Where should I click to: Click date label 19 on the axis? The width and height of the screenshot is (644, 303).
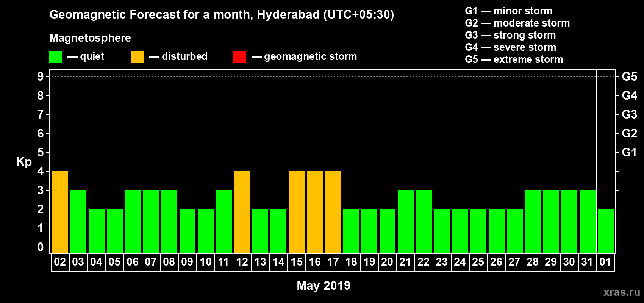click(369, 262)
